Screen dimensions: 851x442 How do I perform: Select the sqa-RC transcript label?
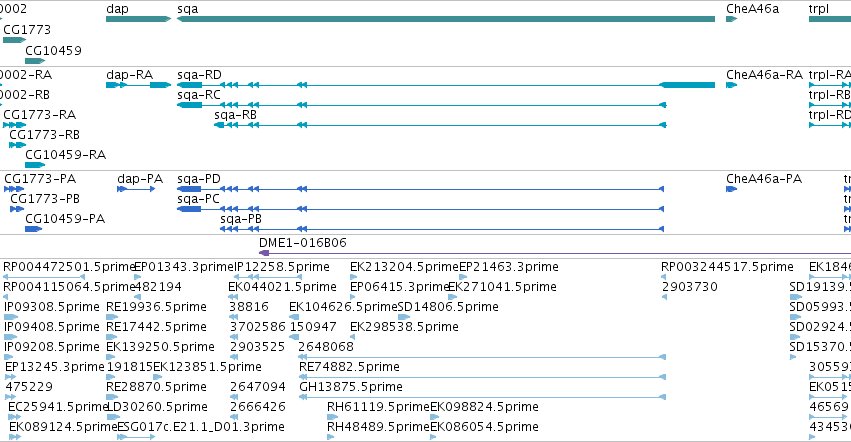[x=199, y=95]
